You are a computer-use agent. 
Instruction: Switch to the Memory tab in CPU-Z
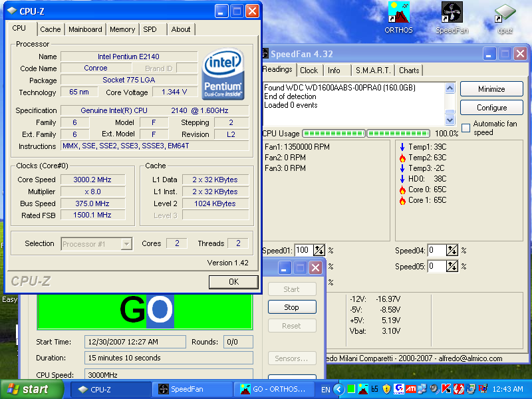point(122,29)
